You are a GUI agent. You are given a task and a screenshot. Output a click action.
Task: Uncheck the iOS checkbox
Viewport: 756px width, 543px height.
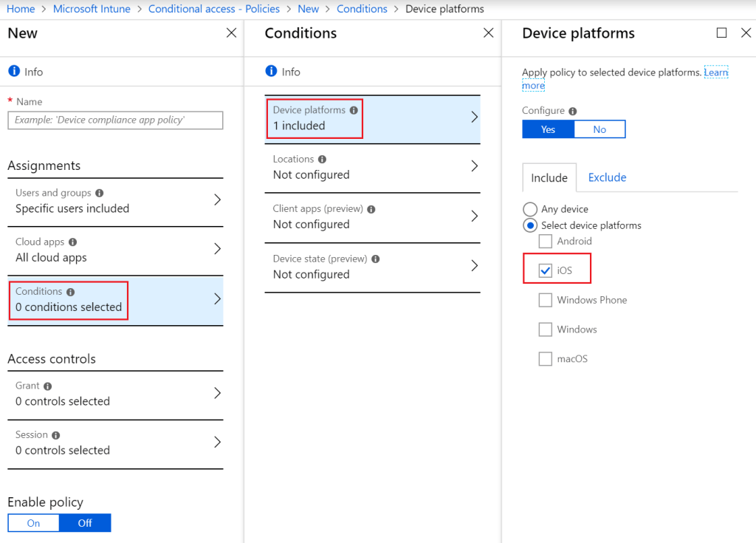point(546,270)
